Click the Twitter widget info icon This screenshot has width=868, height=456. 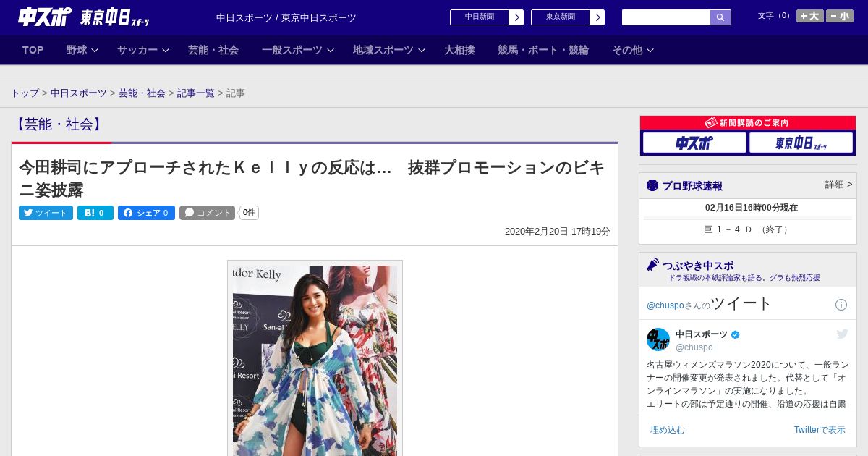841,305
